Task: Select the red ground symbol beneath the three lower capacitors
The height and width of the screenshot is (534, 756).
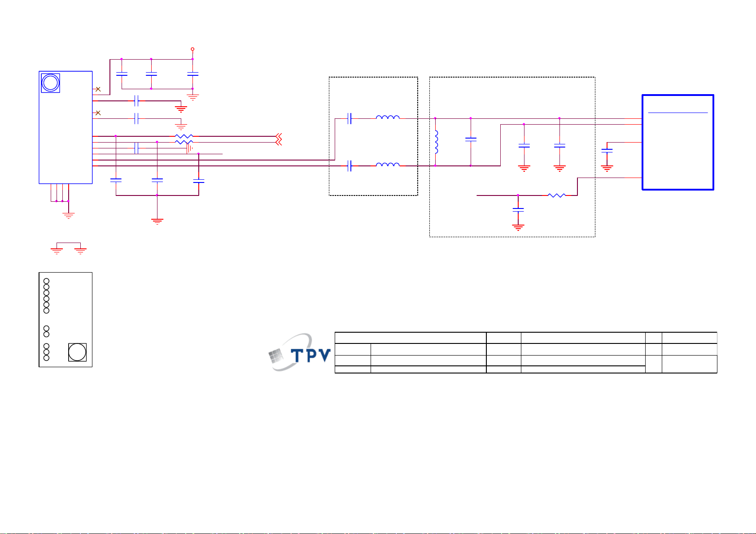Action: [157, 221]
